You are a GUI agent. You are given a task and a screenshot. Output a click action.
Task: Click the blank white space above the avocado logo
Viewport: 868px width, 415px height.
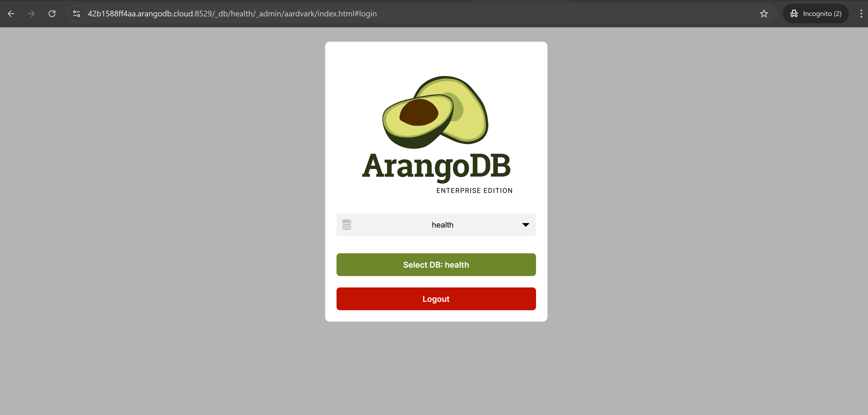coord(436,57)
